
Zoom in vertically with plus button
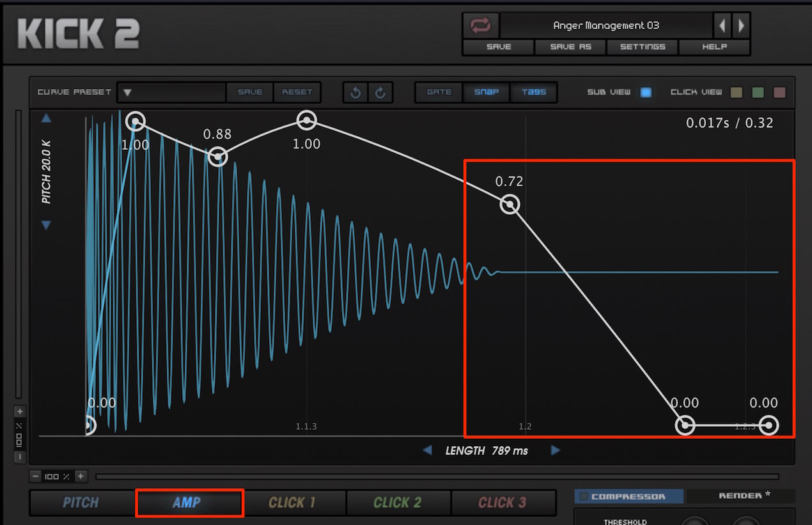coord(19,411)
